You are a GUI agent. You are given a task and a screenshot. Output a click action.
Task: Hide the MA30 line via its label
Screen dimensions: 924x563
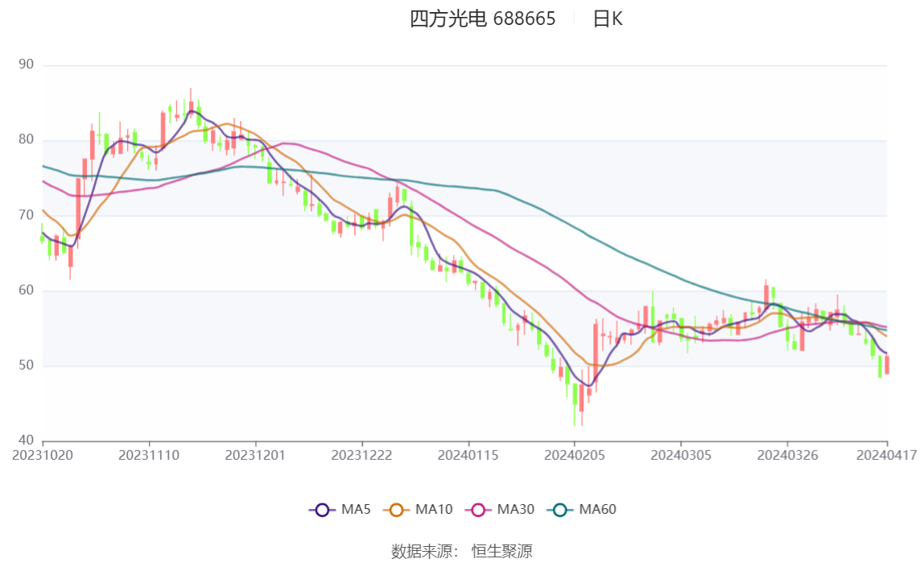pyautogui.click(x=516, y=509)
